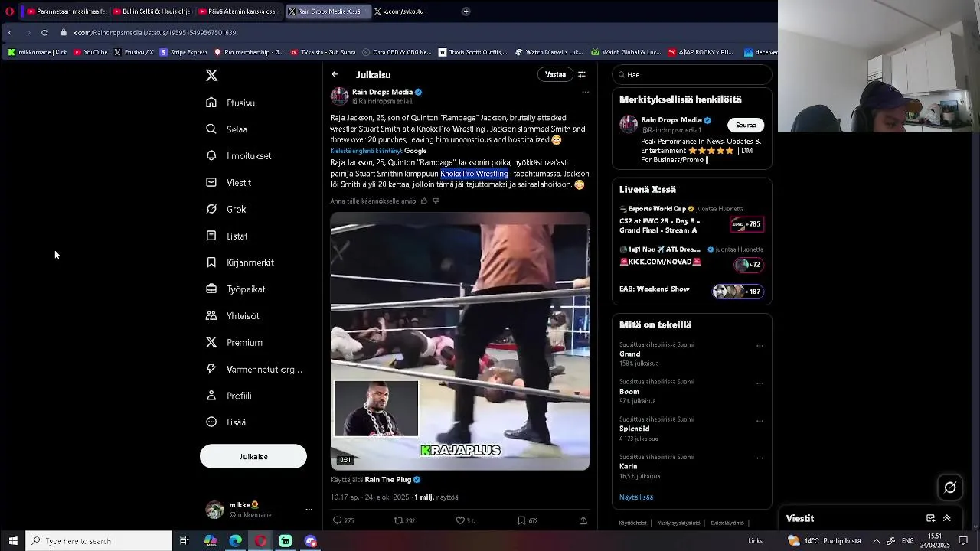Show hidden system tray icons
The image size is (980, 551).
pyautogui.click(x=876, y=541)
